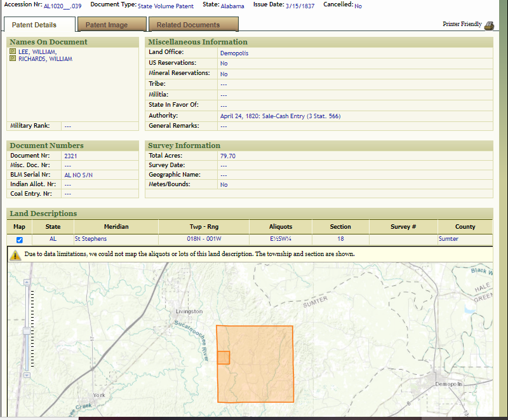Click the St Stephens meridian link

[x=91, y=239]
